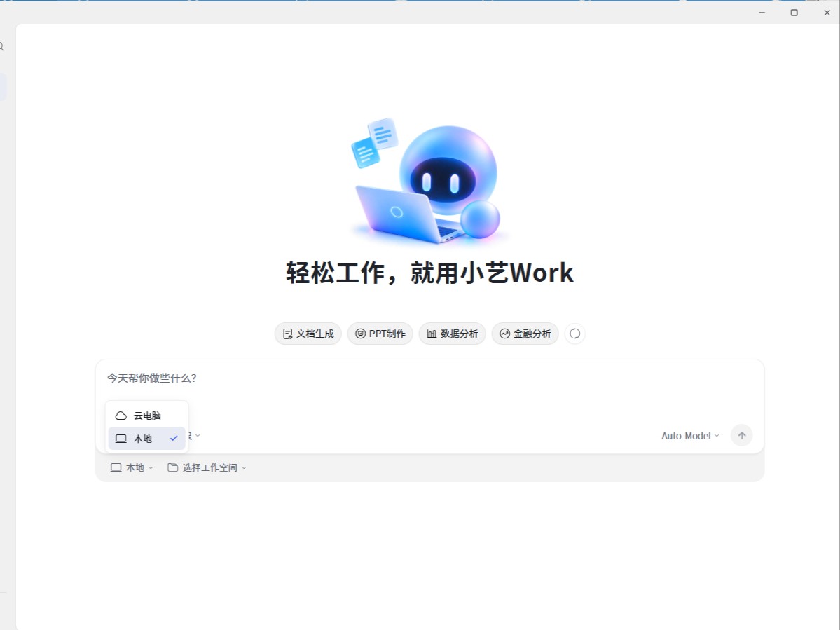Click the checkmark next to 本地 option
Screen dimensions: 840x630
tap(174, 438)
